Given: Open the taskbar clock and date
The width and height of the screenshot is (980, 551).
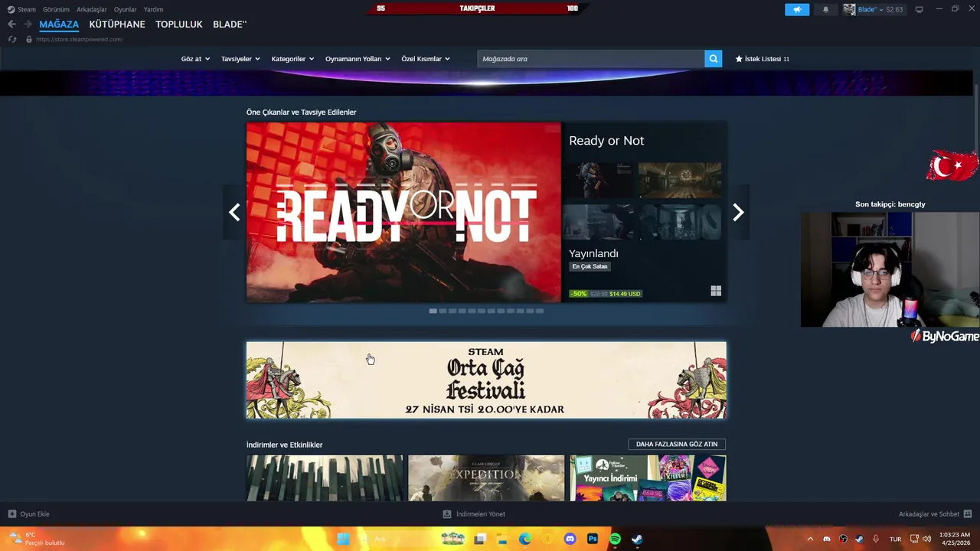Looking at the screenshot, I should coord(955,539).
